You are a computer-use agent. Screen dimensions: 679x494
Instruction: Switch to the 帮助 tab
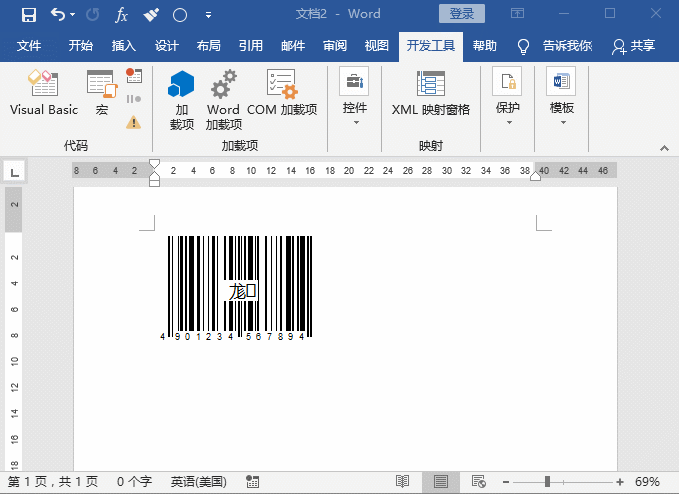click(x=485, y=45)
